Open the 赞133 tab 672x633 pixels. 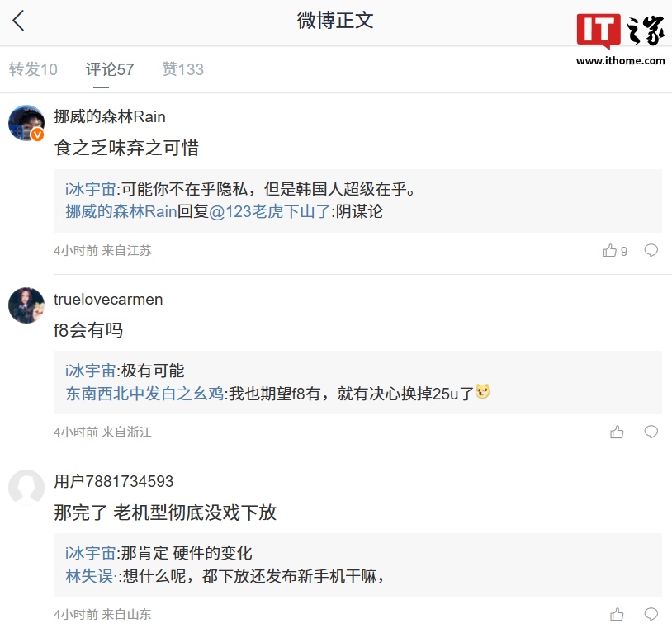pyautogui.click(x=182, y=69)
